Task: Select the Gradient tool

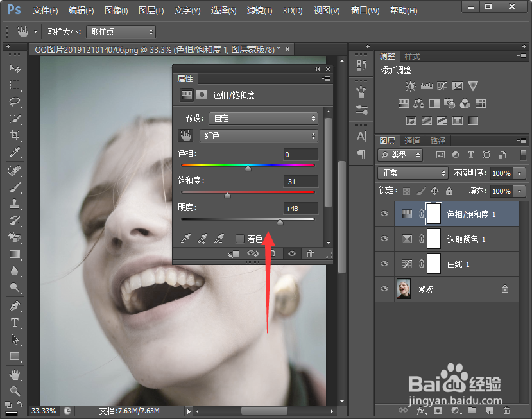Action: [15, 255]
